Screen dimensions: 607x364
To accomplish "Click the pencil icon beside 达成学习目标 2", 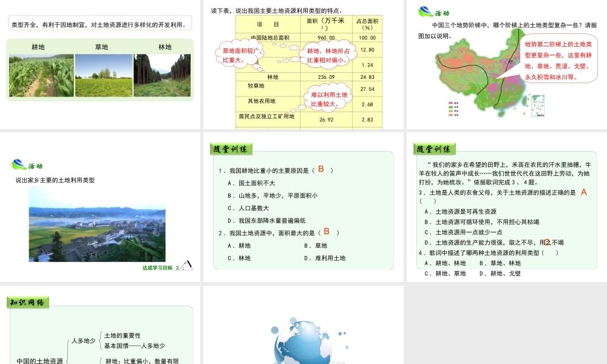I will coord(188,265).
